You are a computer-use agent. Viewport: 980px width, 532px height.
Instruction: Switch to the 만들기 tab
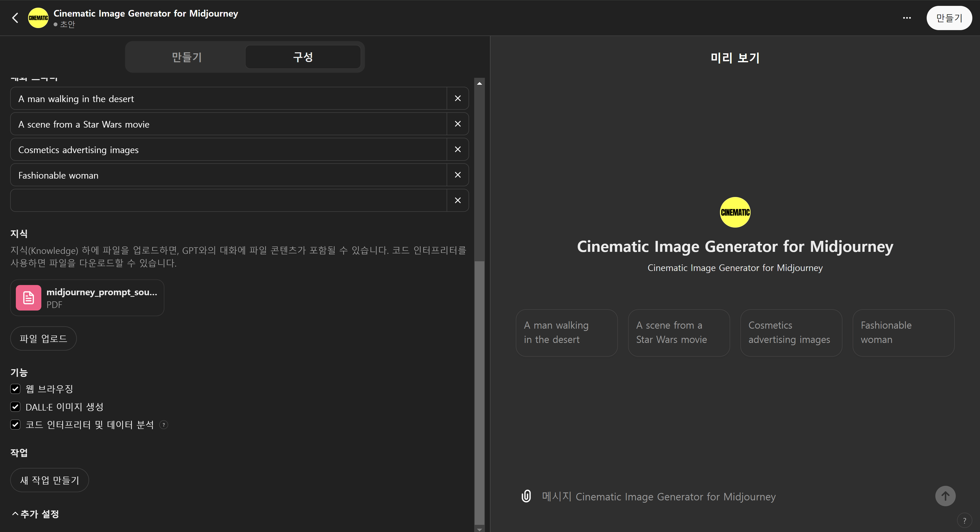[x=186, y=57]
